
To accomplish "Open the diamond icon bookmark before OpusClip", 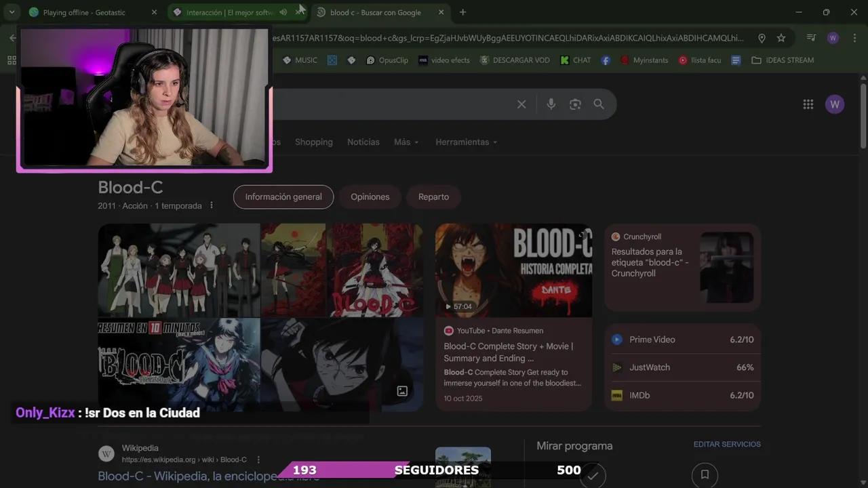I will (x=351, y=60).
